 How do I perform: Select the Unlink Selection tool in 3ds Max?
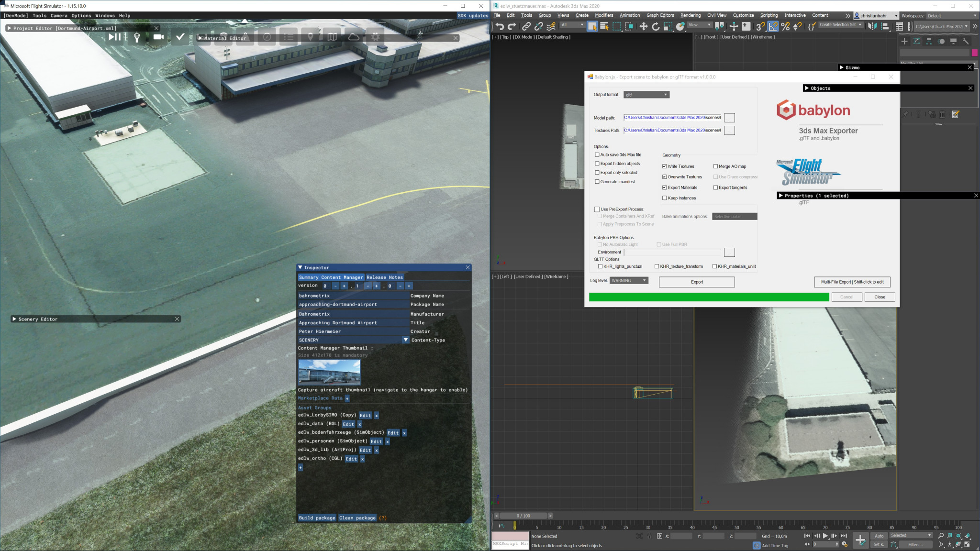point(539,26)
